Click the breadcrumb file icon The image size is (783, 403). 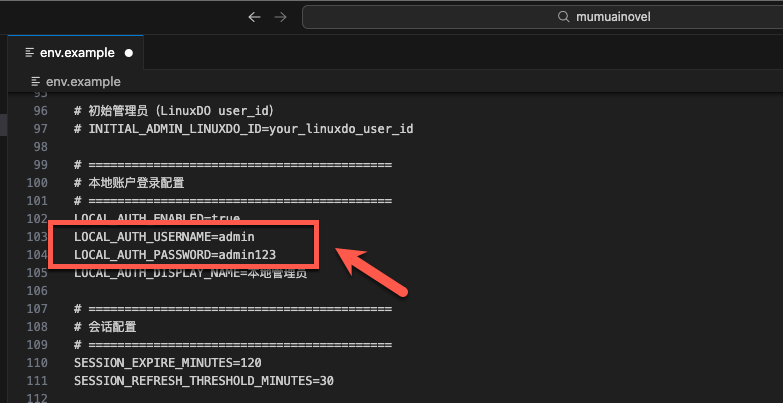pos(36,81)
